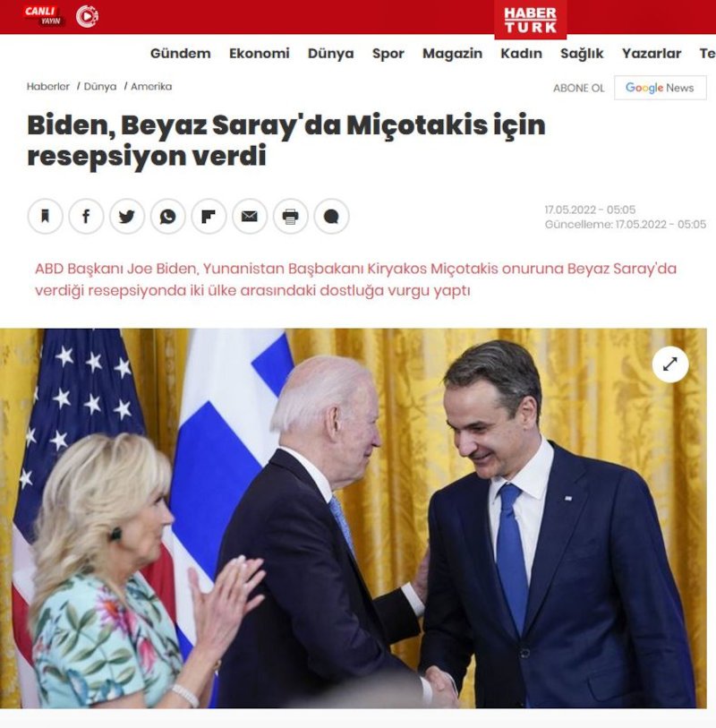This screenshot has width=716, height=728.
Task: Navigate to the Spor section
Action: point(388,54)
